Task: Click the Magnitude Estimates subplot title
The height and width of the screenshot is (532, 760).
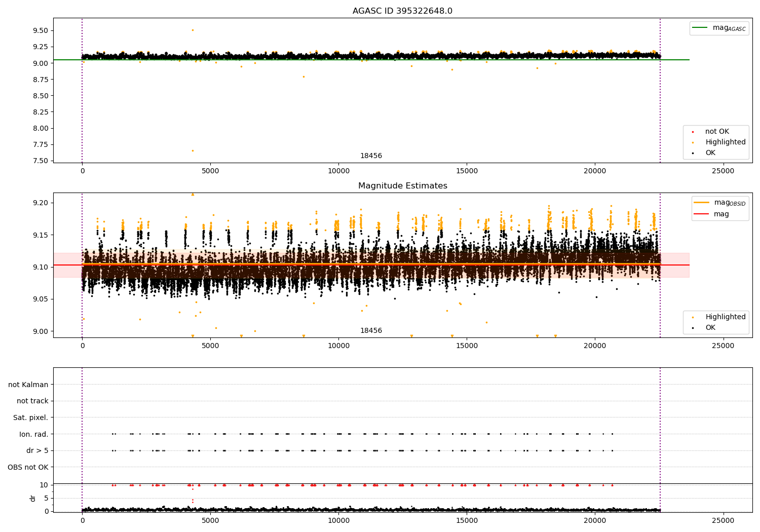Action: 402,186
